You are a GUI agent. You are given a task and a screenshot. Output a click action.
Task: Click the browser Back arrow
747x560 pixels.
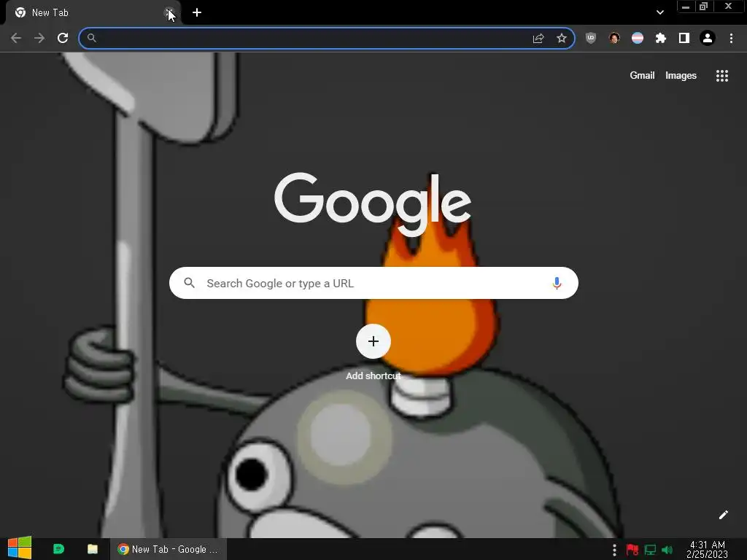pyautogui.click(x=16, y=38)
